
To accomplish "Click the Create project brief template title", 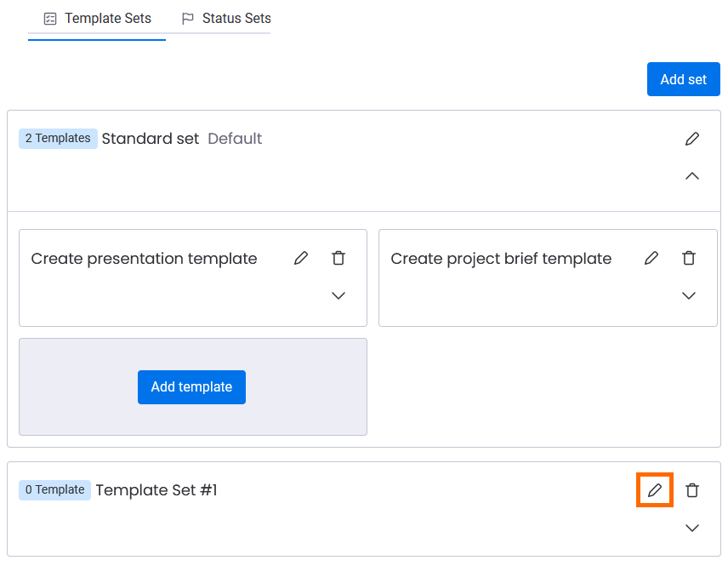I will pos(501,259).
